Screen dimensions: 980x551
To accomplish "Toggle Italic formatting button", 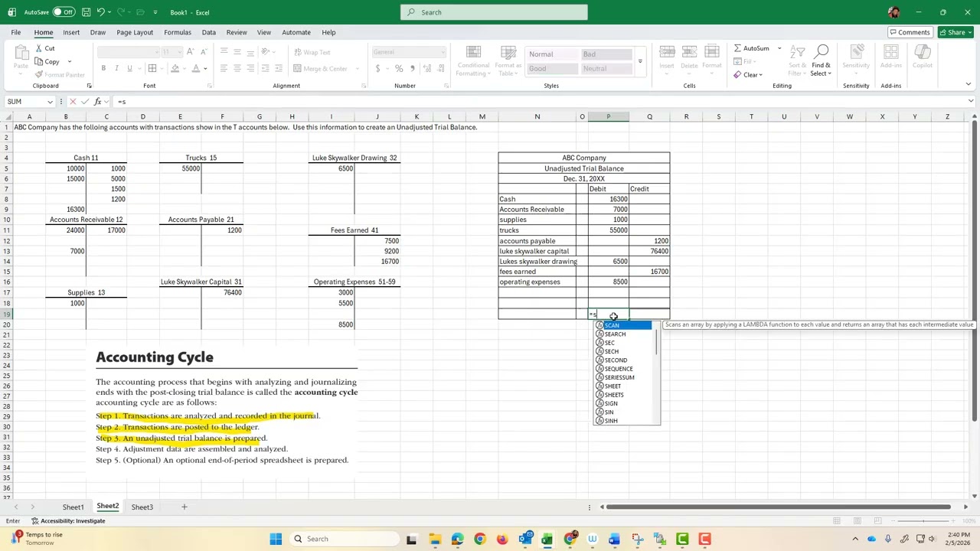I will [116, 68].
